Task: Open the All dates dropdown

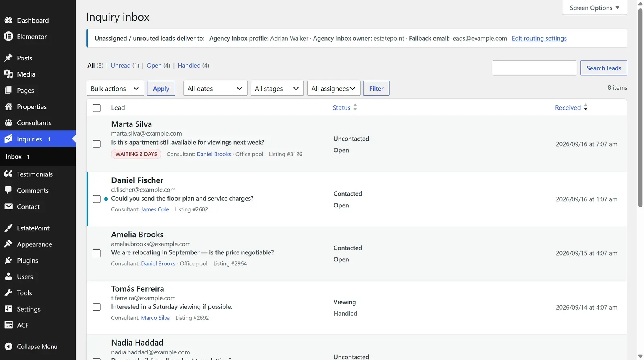Action: click(x=215, y=89)
